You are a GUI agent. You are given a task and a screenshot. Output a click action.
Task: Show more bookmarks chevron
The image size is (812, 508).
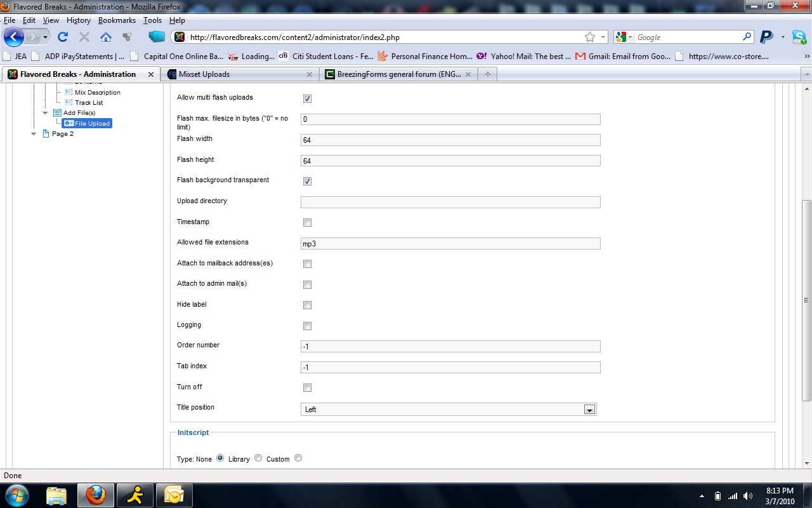807,56
